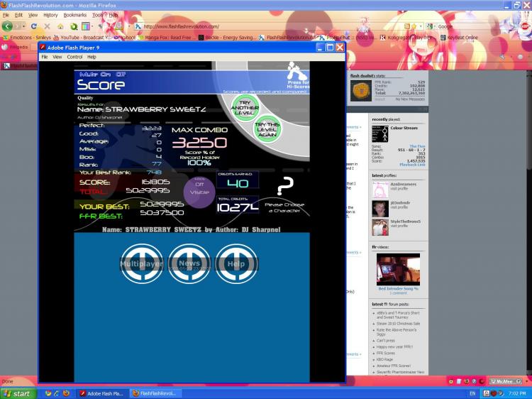The image size is (532, 399).
Task: Open KBO Rage forum post
Action: (384, 359)
